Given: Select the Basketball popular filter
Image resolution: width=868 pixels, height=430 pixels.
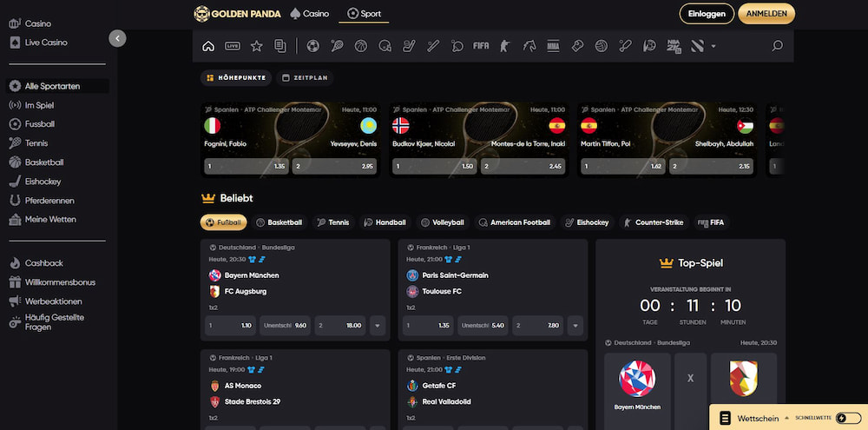Looking at the screenshot, I should (x=279, y=222).
